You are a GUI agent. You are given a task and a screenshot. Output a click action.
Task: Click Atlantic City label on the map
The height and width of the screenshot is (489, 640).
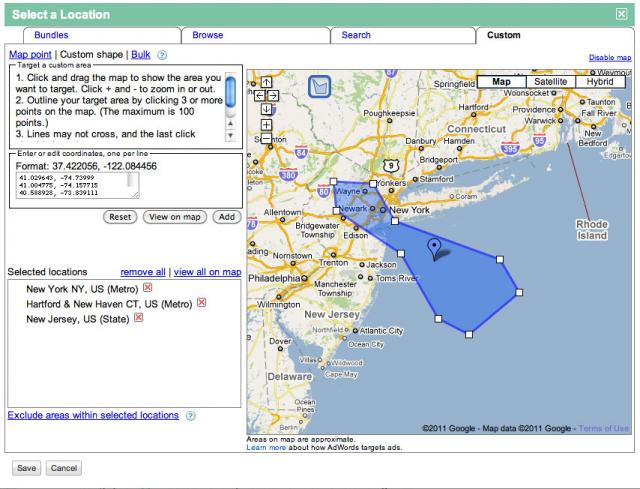(381, 331)
